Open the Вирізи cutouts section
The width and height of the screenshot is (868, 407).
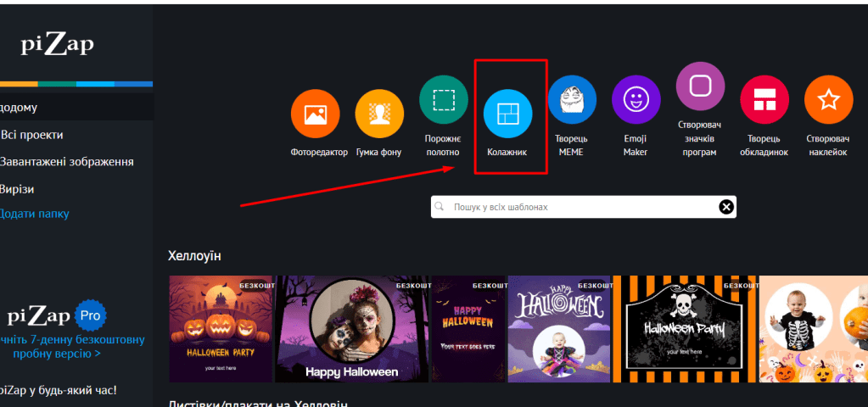click(x=17, y=189)
